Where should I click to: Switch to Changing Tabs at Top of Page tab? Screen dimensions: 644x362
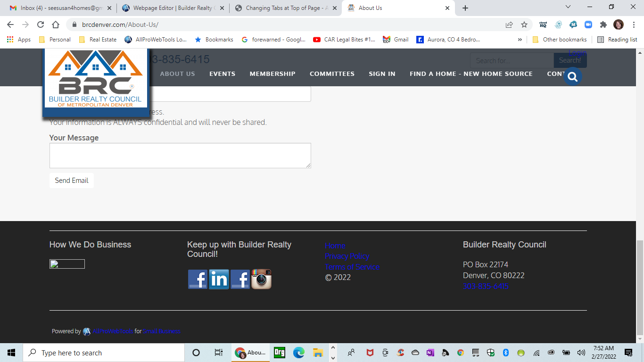point(285,8)
